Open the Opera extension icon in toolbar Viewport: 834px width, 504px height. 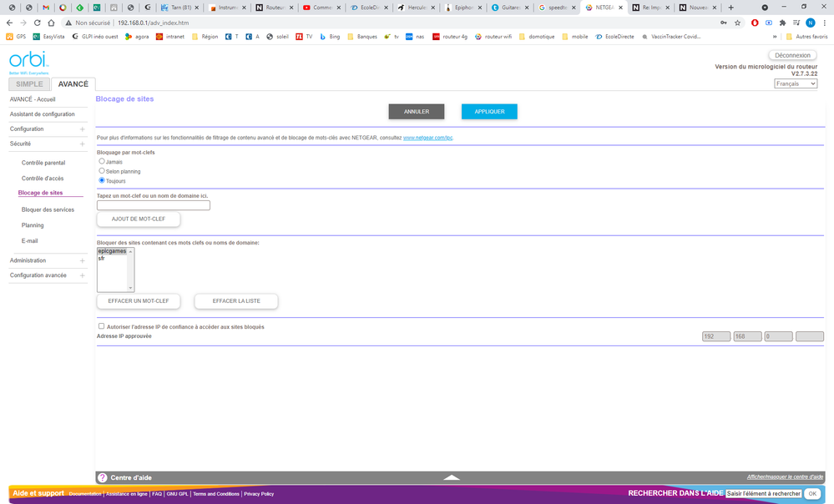(x=754, y=23)
